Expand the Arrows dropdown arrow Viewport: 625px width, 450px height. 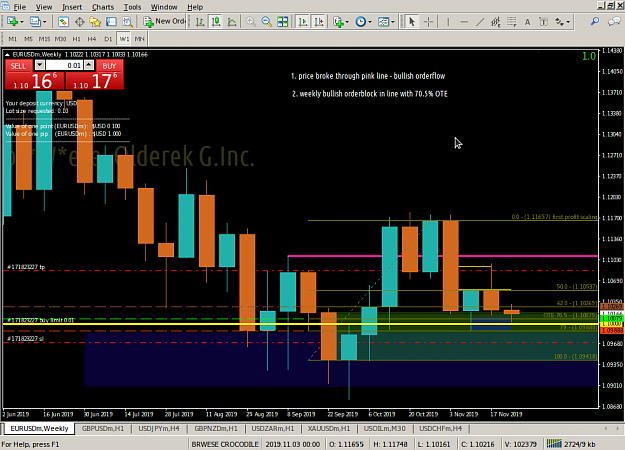568,22
